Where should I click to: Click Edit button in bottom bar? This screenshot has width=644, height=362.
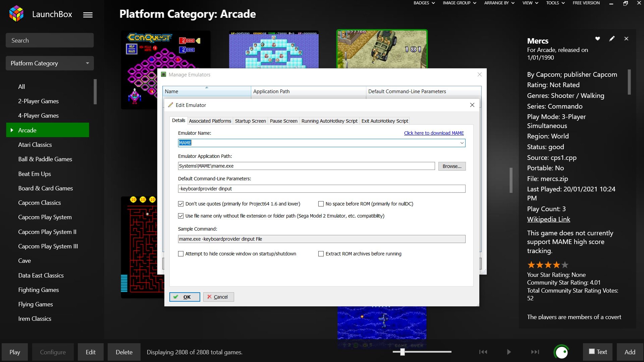tap(91, 352)
